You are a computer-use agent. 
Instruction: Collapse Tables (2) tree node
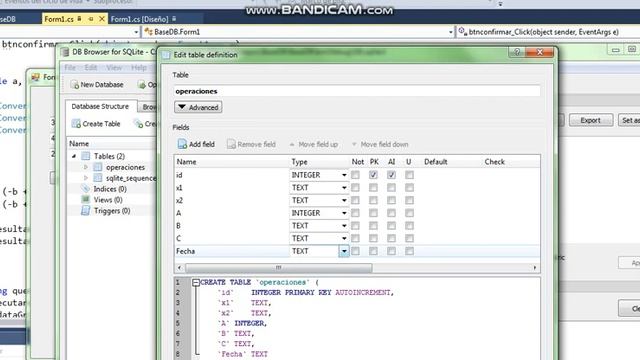(74, 156)
